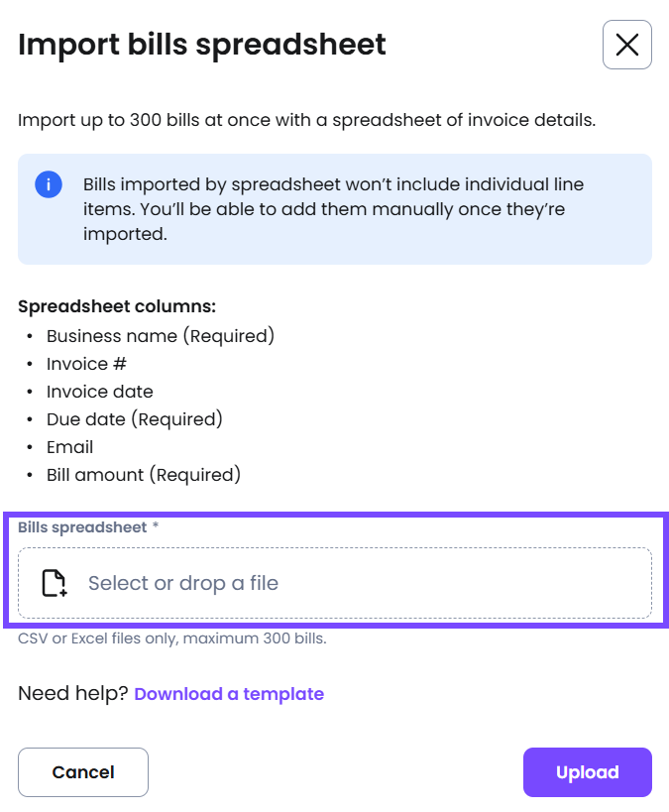Click the Bills spreadsheet field label
The image size is (669, 812).
click(x=82, y=527)
